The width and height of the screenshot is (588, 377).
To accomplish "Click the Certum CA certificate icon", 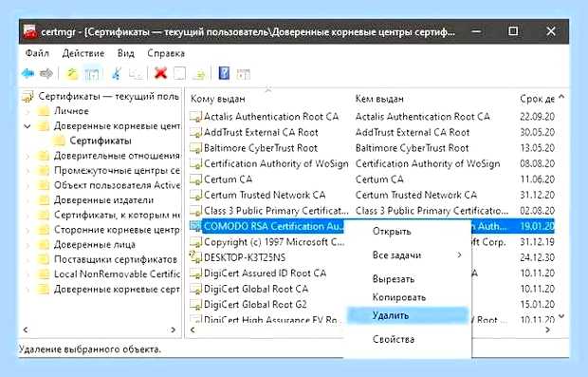I will pyautogui.click(x=195, y=179).
